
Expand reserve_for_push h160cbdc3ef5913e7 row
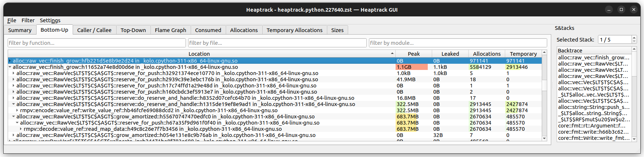tap(14, 92)
